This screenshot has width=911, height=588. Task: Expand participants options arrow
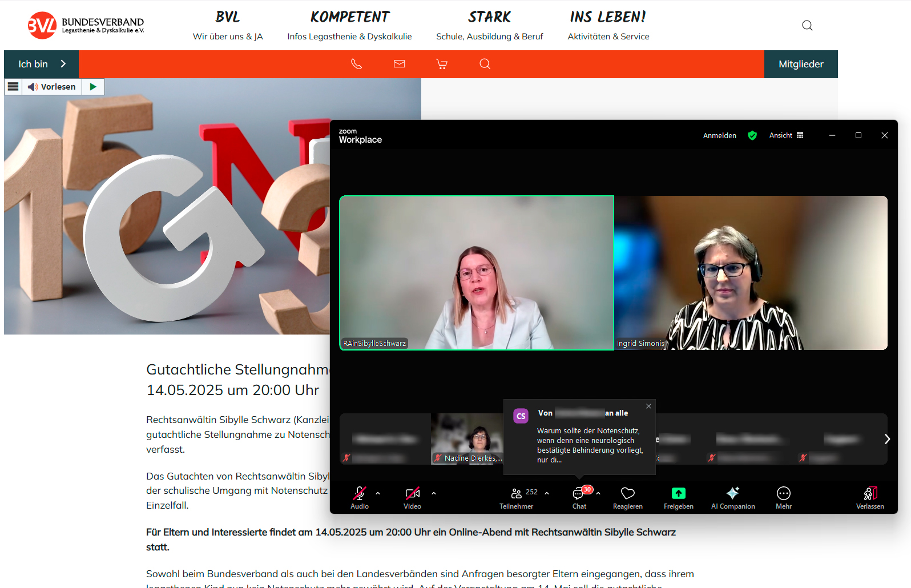[x=547, y=493]
